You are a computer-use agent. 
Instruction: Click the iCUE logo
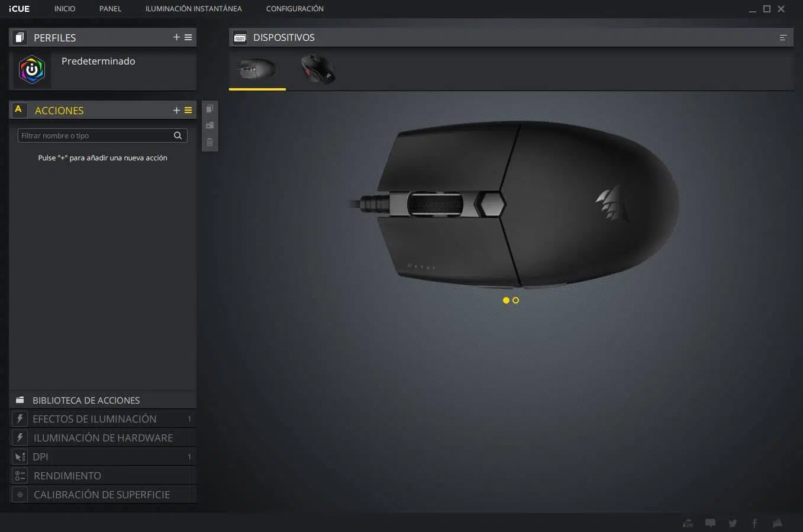click(x=19, y=9)
